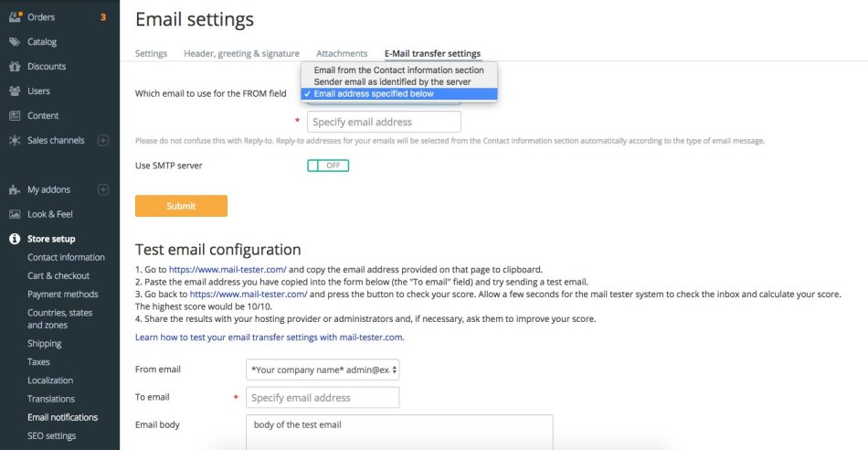Open Catalog in the sidebar
868x450 pixels.
tap(42, 41)
